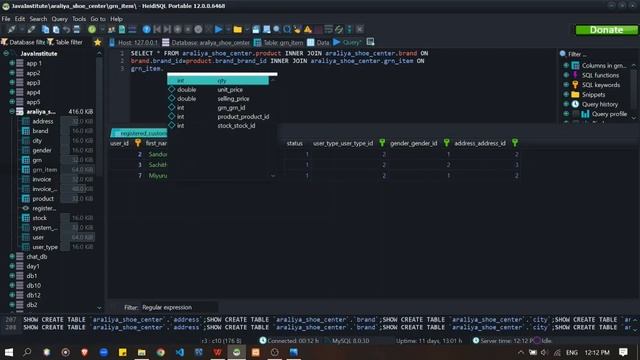
Task: Click the blue help question mark icon
Action: point(147,29)
